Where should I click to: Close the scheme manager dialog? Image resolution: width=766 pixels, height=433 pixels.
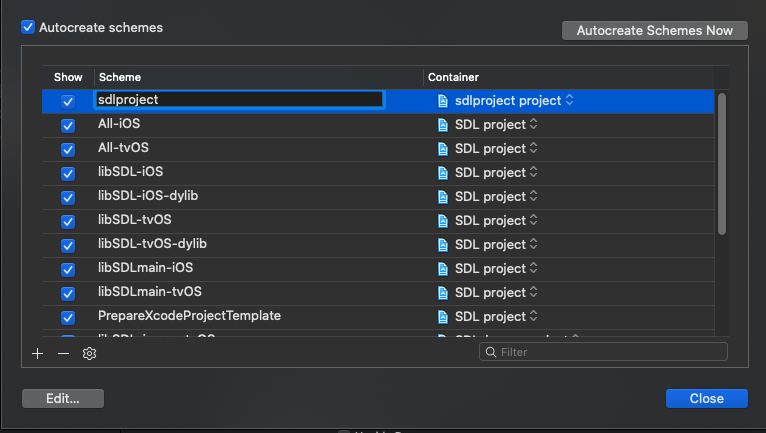[x=706, y=398]
